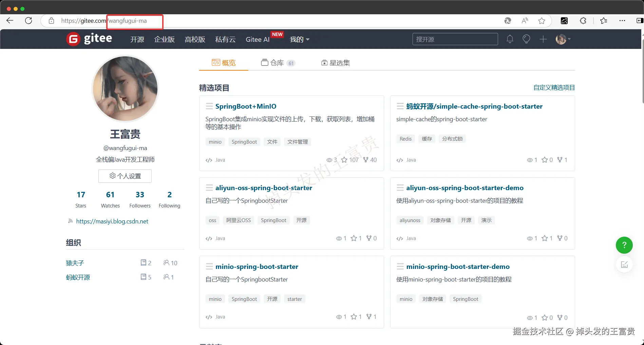This screenshot has height=345, width=644.
Task: Open the masiyi.blog.csdn.net link
Action: coord(112,221)
